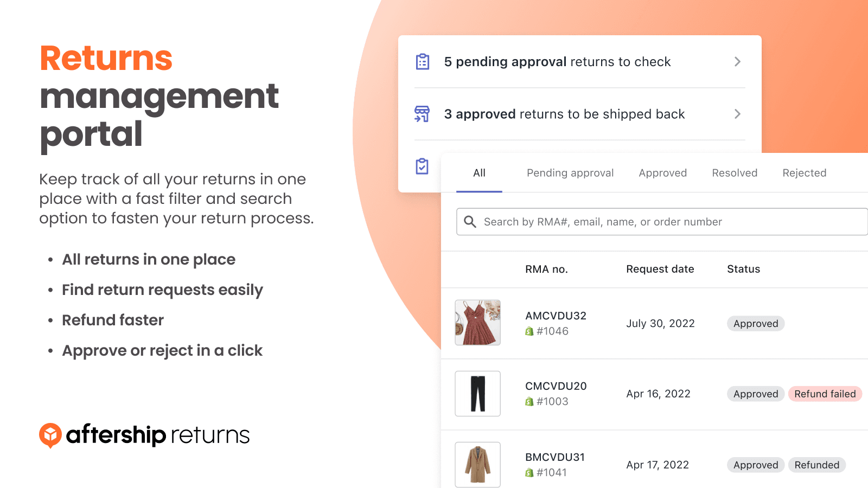
Task: Click the red dress product thumbnail
Action: 477,323
